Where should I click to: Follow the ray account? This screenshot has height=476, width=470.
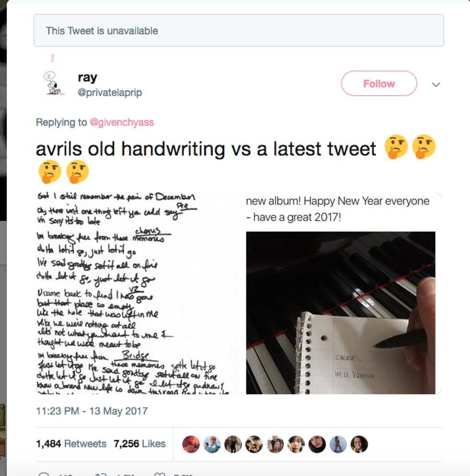[379, 83]
